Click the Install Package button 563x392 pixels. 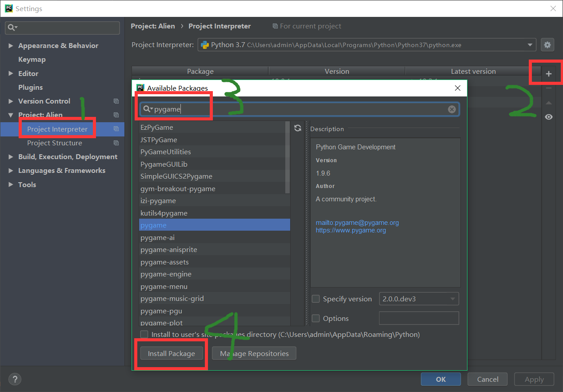coord(172,354)
